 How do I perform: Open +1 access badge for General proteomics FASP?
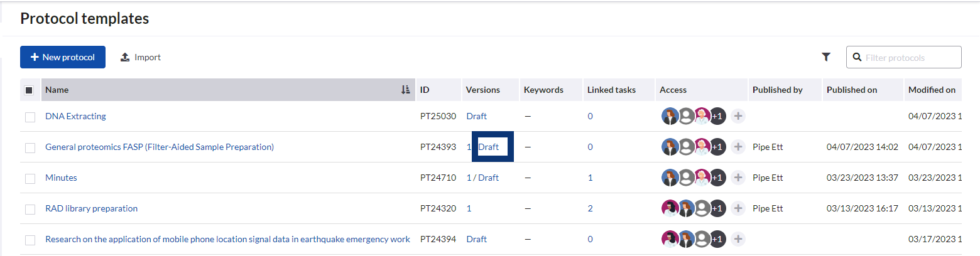[717, 147]
